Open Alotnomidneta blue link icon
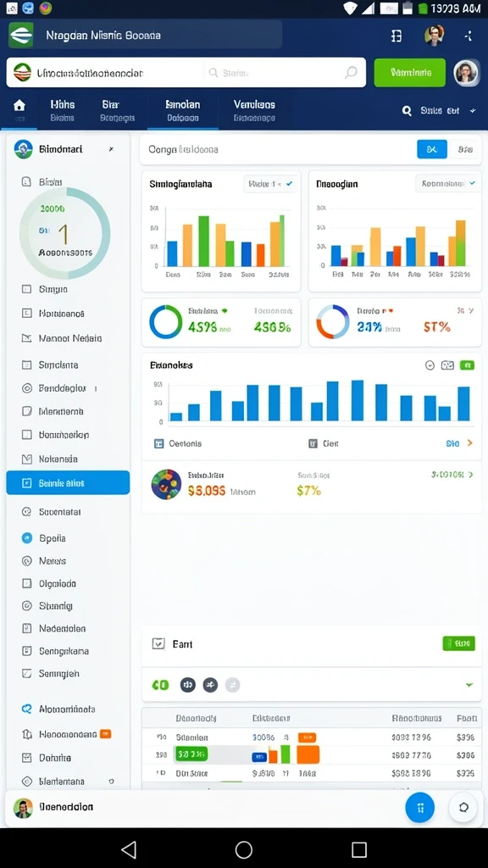Screen dimensions: 488x868 click(26, 709)
